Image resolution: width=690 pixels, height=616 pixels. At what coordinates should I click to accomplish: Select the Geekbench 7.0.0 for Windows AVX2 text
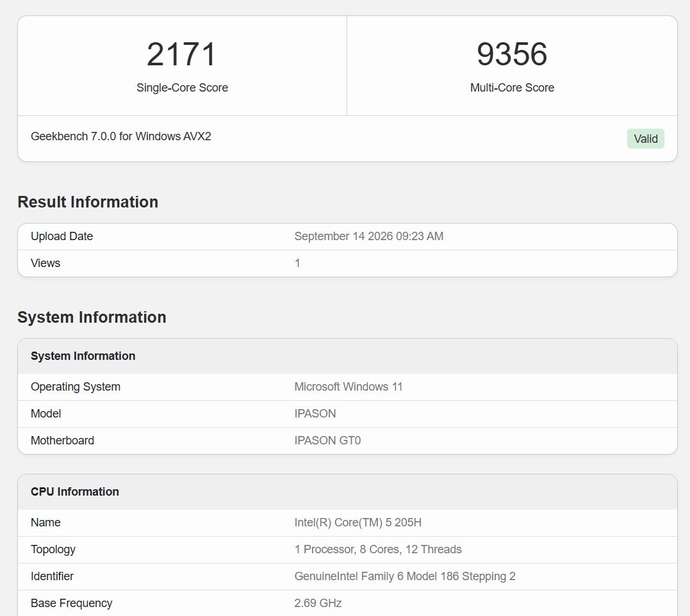121,136
